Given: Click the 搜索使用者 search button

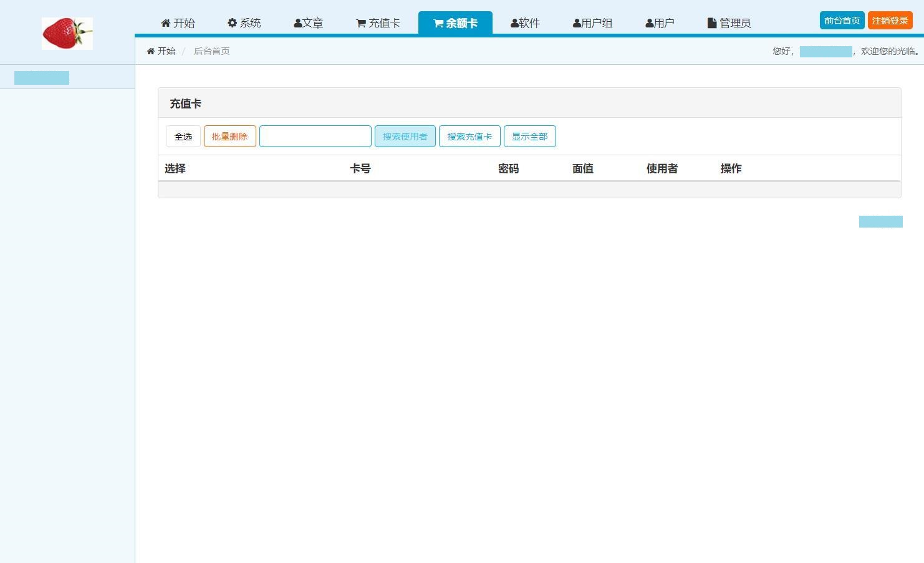Looking at the screenshot, I should pyautogui.click(x=405, y=137).
